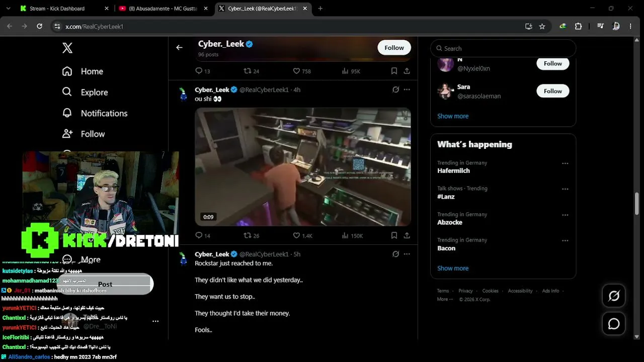
Task: Share the 'ou shi' video post
Action: point(407,235)
